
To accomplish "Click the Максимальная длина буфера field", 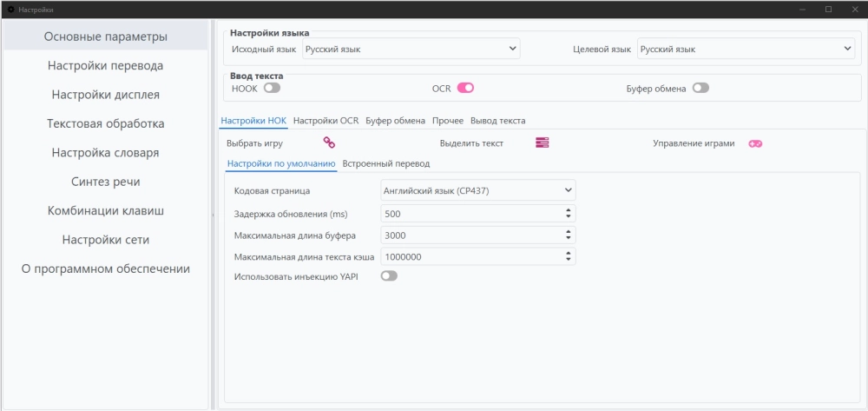I will click(478, 235).
